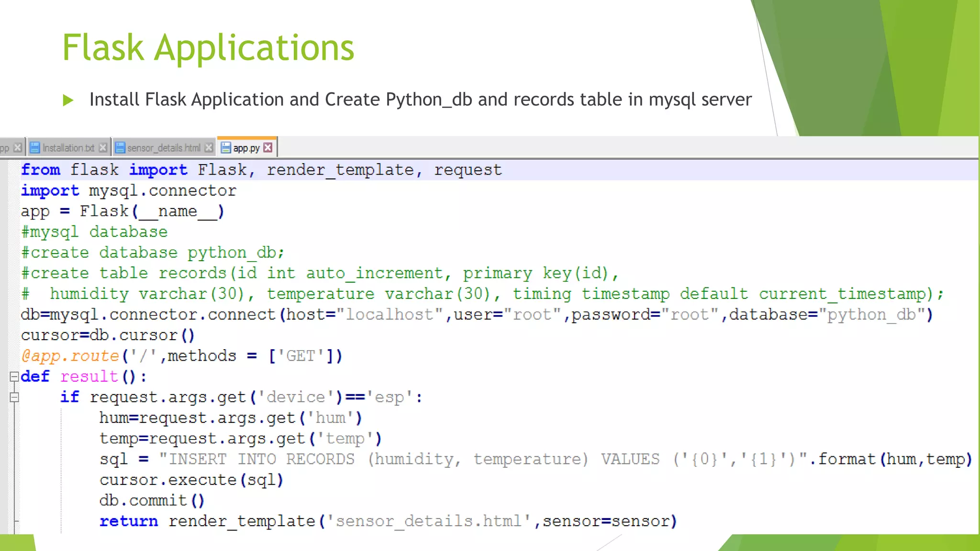Click the db.commit() line
Viewport: 980px width, 551px height.
(x=152, y=500)
